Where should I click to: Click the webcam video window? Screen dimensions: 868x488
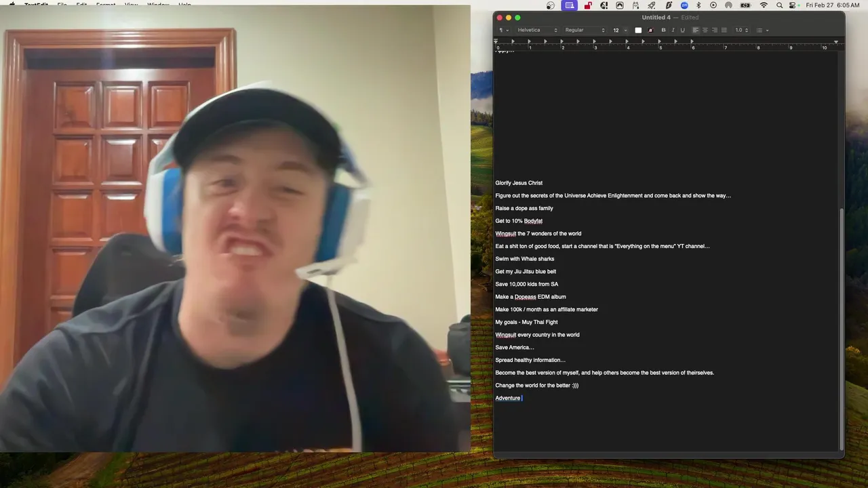tap(235, 228)
